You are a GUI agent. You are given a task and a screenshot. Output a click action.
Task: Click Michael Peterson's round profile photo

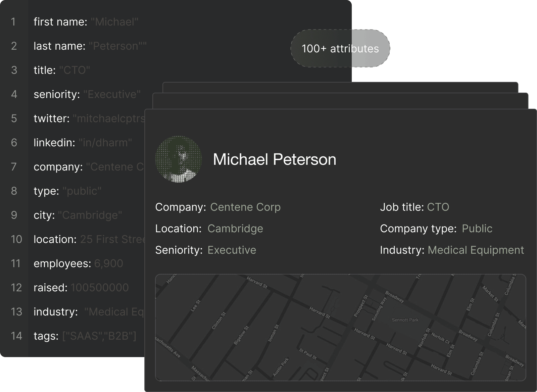coord(179,159)
